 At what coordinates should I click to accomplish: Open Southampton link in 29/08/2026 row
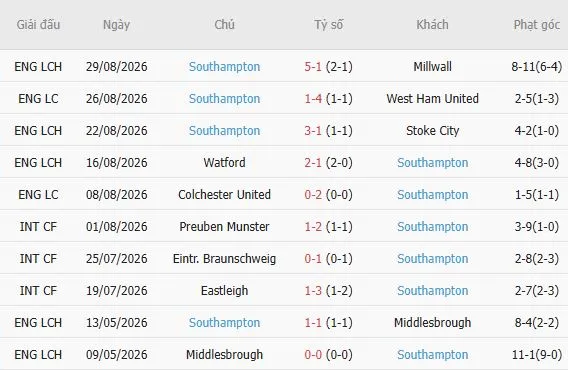pyautogui.click(x=224, y=67)
